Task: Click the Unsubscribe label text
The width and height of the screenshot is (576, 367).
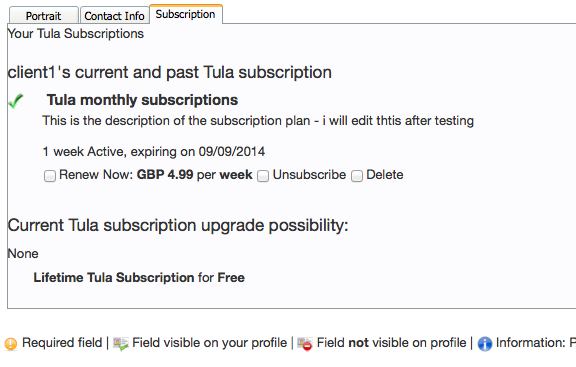Action: point(309,174)
